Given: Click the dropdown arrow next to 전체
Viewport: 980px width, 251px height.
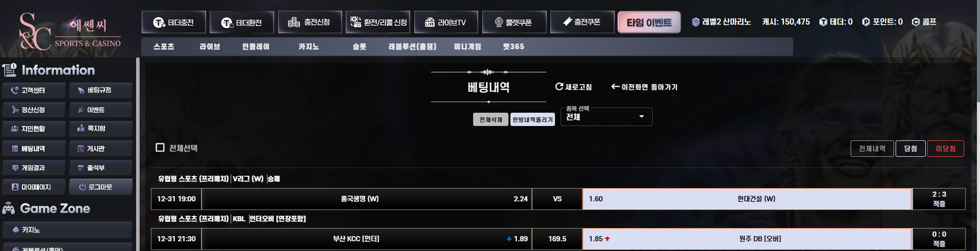Looking at the screenshot, I should pos(641,117).
